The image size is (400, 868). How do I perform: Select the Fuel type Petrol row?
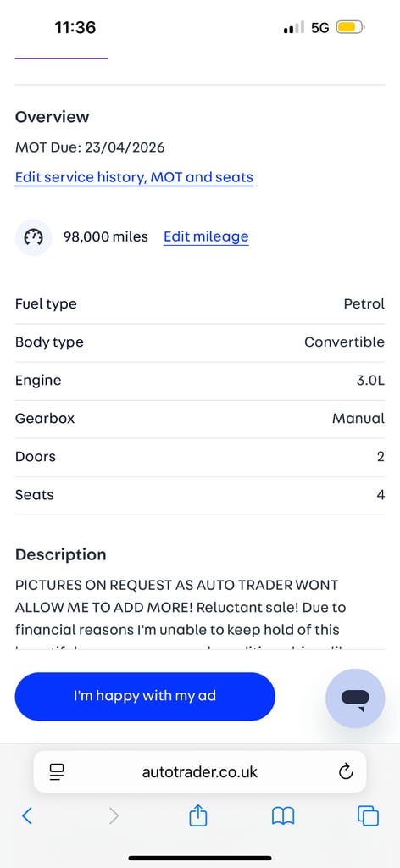point(200,304)
